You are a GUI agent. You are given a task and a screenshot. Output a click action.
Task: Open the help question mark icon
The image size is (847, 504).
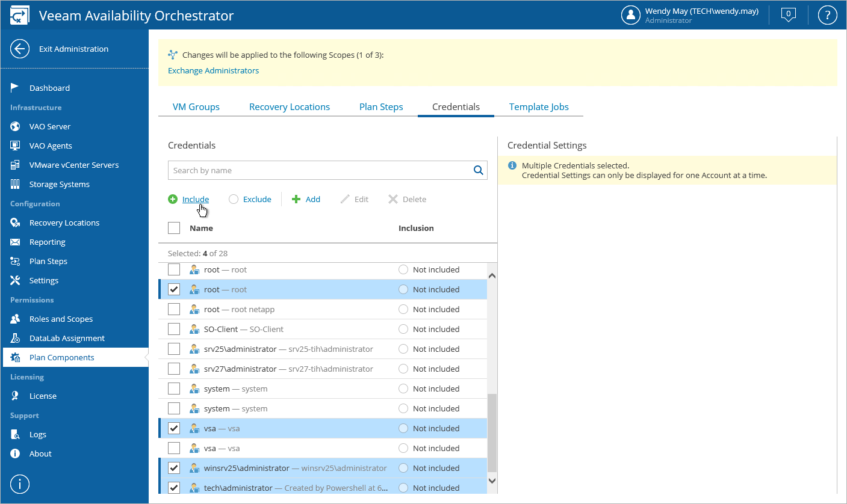[828, 15]
